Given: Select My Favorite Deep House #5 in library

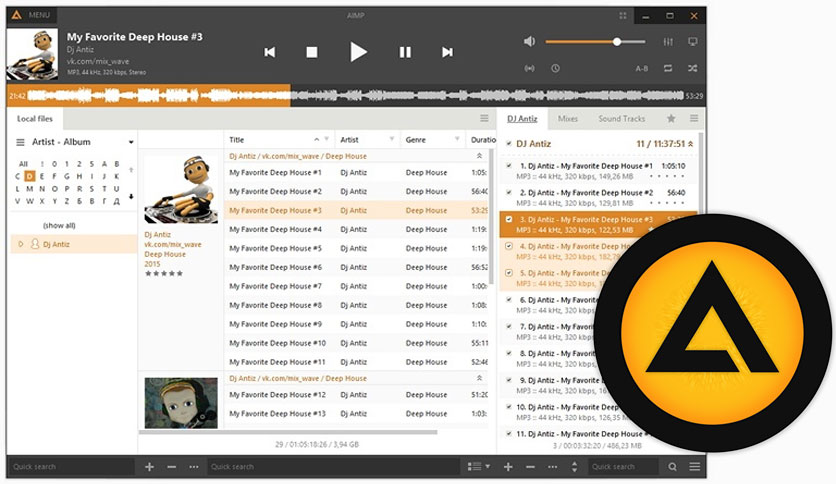Looking at the screenshot, I should (x=356, y=248).
